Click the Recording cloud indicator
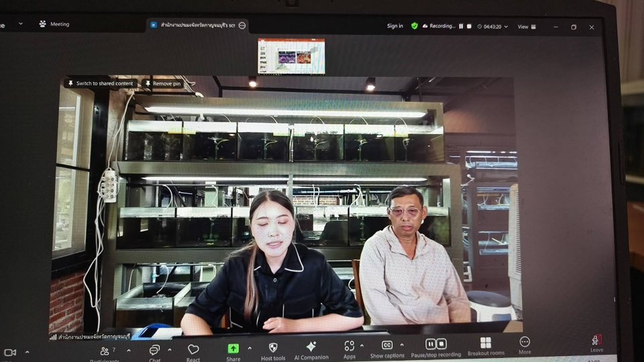This screenshot has height=362, width=644. 439,26
